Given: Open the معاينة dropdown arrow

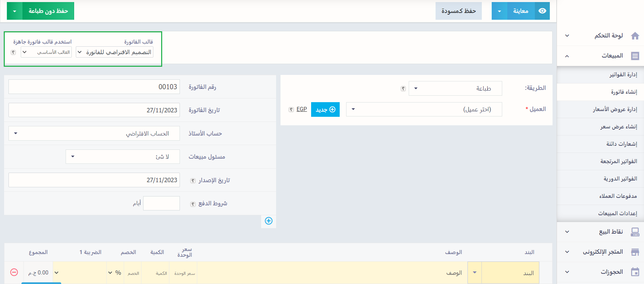Looking at the screenshot, I should click(499, 11).
